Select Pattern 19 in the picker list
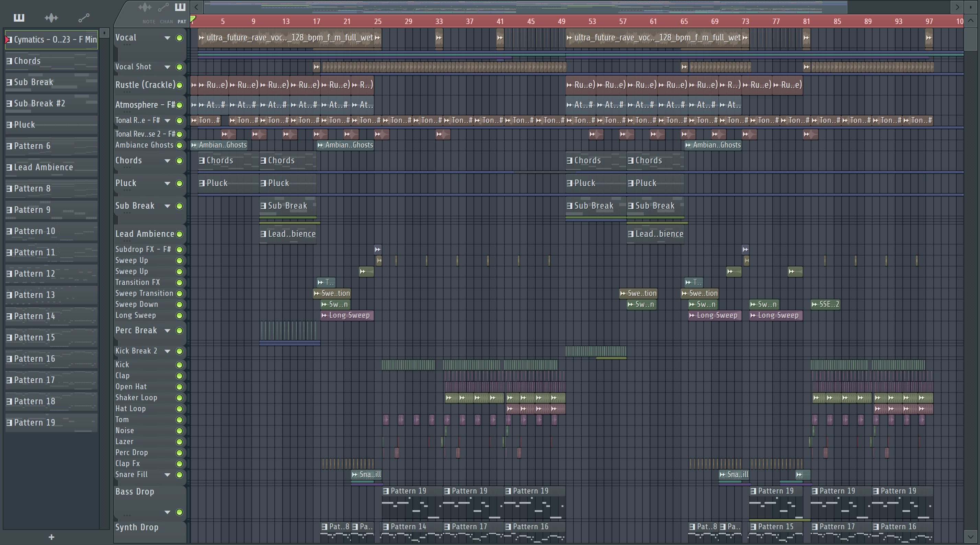Image resolution: width=980 pixels, height=545 pixels. 52,422
